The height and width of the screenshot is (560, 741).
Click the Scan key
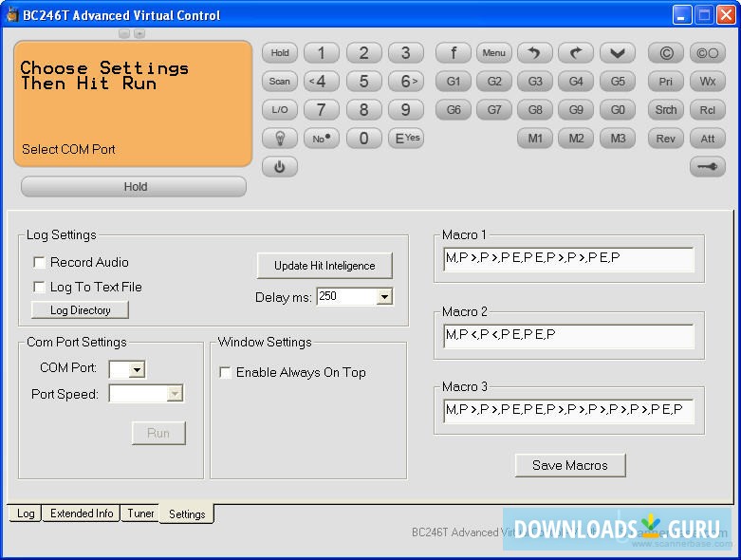pyautogui.click(x=280, y=82)
